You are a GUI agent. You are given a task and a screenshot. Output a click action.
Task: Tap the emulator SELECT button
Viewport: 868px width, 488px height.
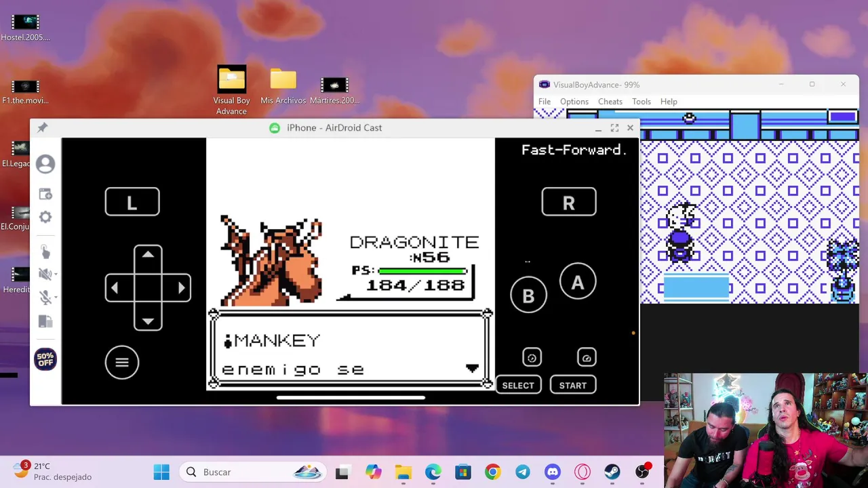518,385
